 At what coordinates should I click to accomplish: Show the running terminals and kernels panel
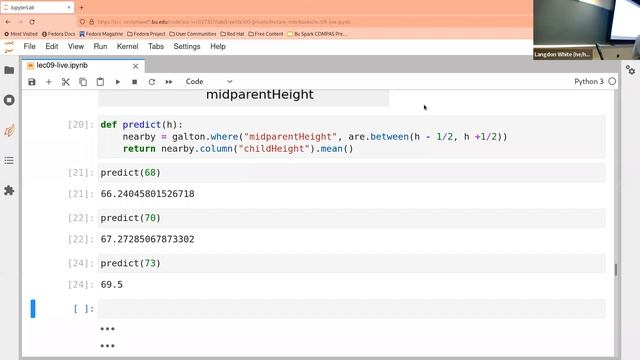tap(9, 100)
